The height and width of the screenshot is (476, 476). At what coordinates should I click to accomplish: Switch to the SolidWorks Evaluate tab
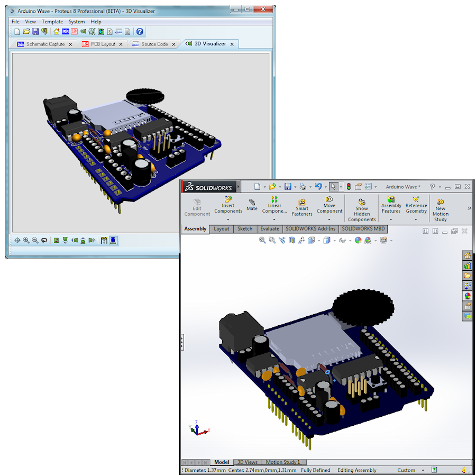coord(270,229)
